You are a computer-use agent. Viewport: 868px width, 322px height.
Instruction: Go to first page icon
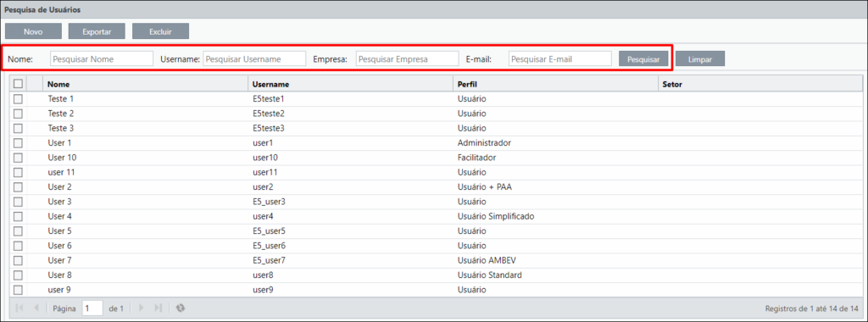[20, 308]
